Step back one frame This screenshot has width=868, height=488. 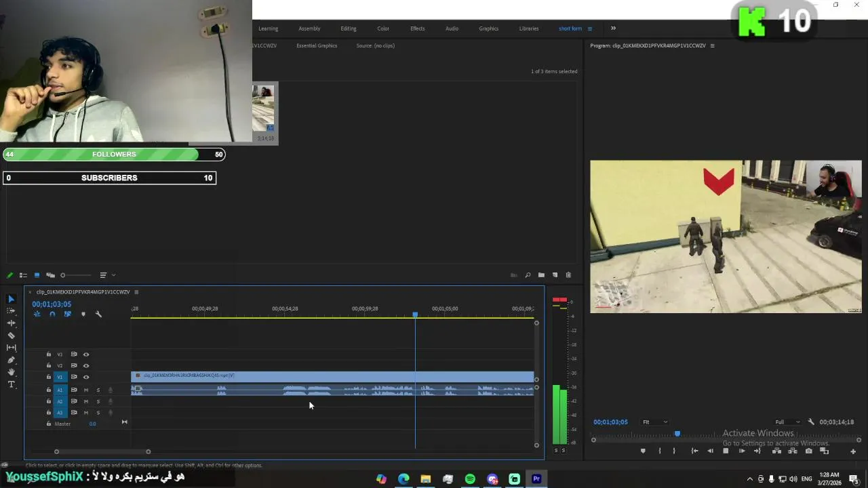pos(710,451)
